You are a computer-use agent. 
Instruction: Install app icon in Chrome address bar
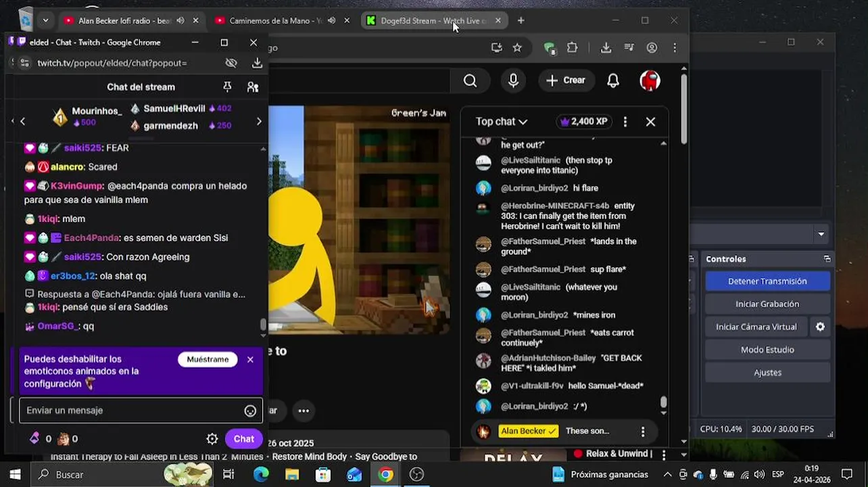(497, 47)
